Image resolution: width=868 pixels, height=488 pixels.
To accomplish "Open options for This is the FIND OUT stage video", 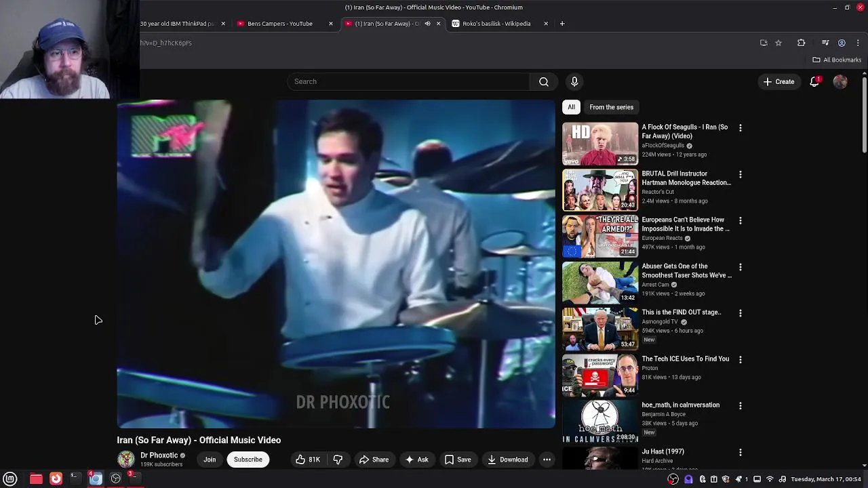I will pyautogui.click(x=740, y=313).
